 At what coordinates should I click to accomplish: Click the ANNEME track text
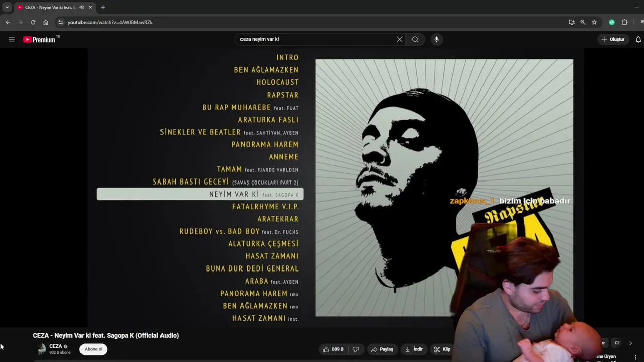pos(284,157)
